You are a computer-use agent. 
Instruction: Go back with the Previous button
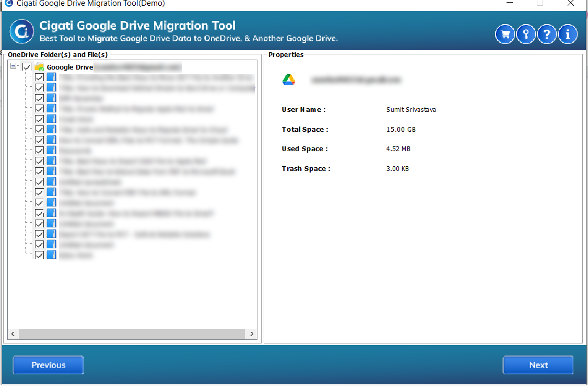pyautogui.click(x=48, y=365)
